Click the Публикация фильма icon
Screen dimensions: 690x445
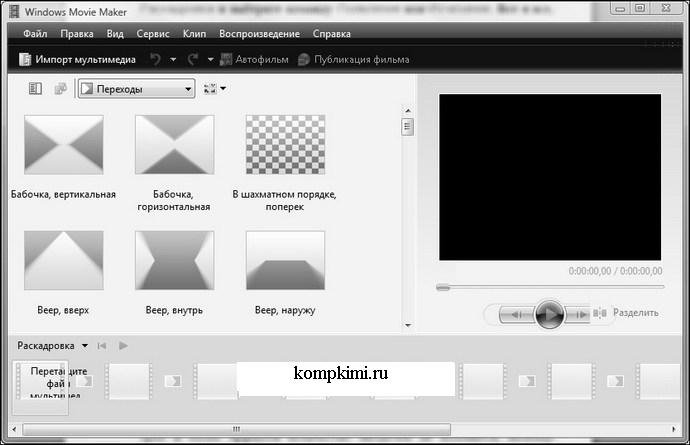(304, 59)
